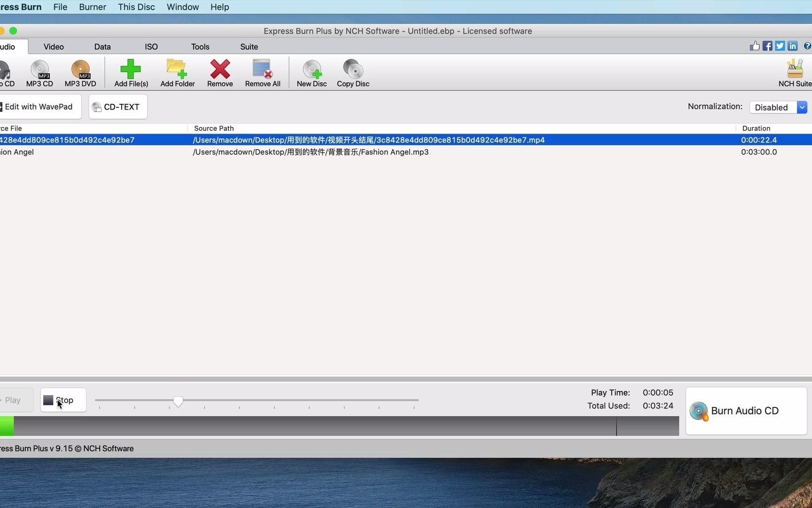812x508 pixels.
Task: Click the thumbs-up like icon
Action: pos(755,46)
